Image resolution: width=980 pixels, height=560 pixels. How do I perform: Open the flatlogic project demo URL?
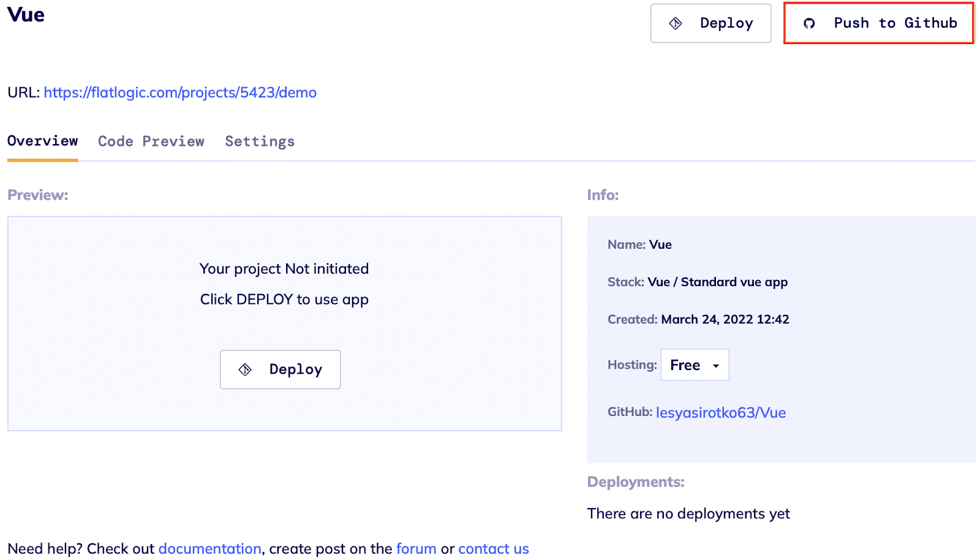pos(180,93)
